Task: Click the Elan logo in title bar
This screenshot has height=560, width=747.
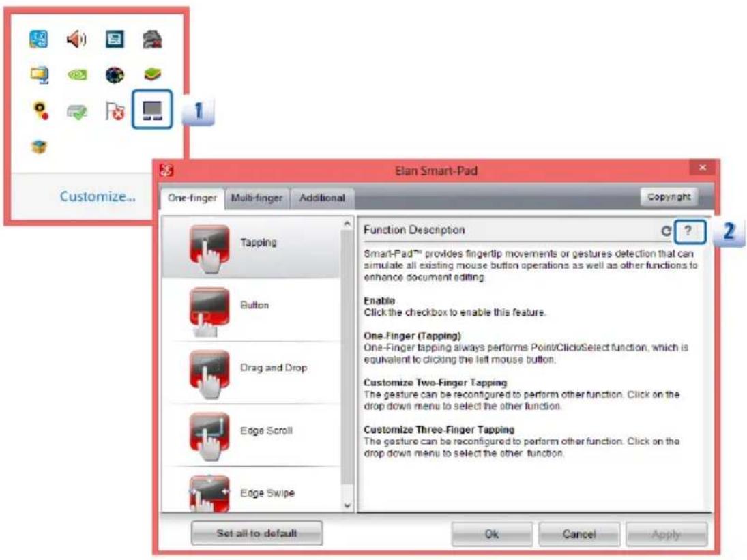Action: coord(166,171)
